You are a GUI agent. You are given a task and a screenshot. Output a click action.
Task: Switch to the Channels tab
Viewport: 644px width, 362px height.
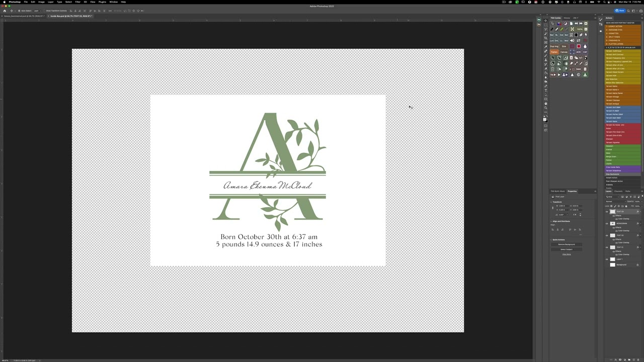pos(618,191)
